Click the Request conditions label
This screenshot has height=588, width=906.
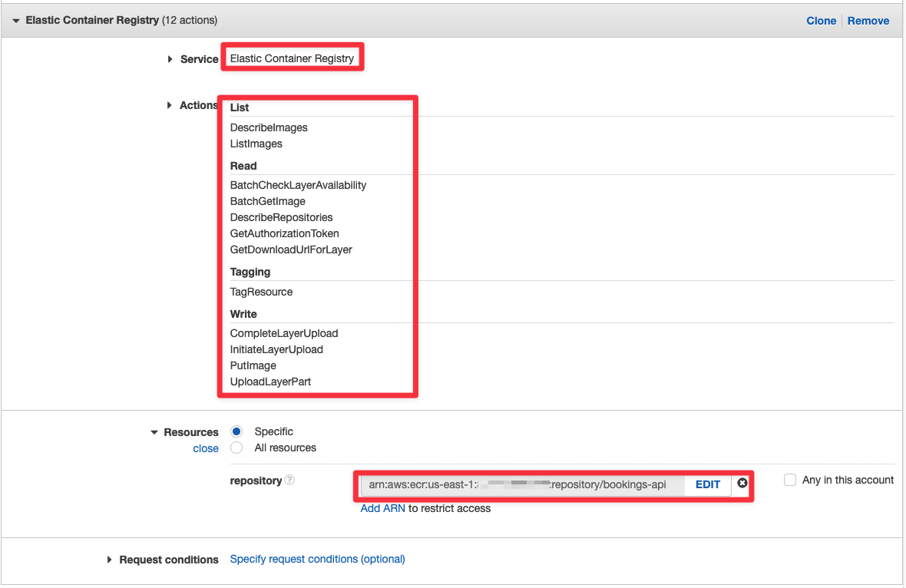coord(169,560)
